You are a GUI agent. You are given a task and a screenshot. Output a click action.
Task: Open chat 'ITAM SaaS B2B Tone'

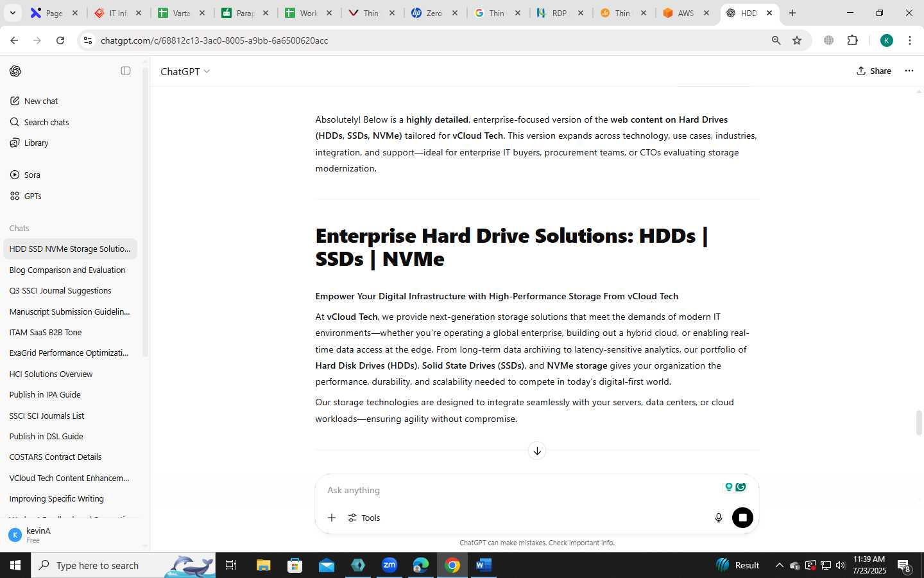click(71, 332)
